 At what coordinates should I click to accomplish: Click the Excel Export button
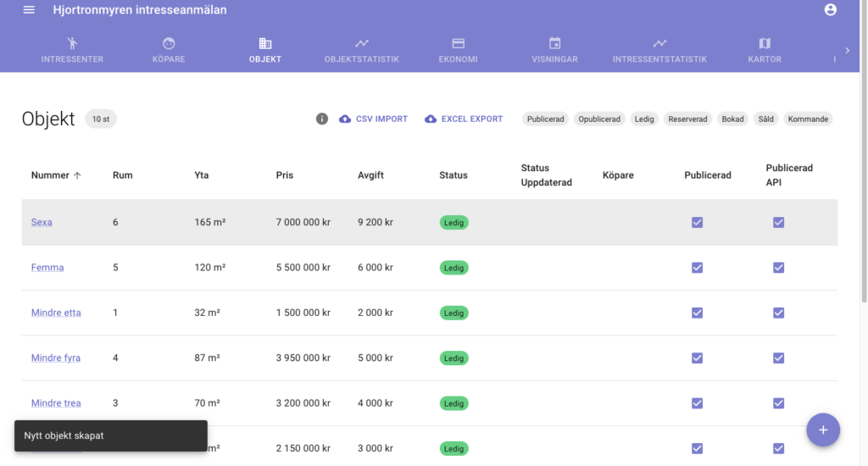coord(464,119)
